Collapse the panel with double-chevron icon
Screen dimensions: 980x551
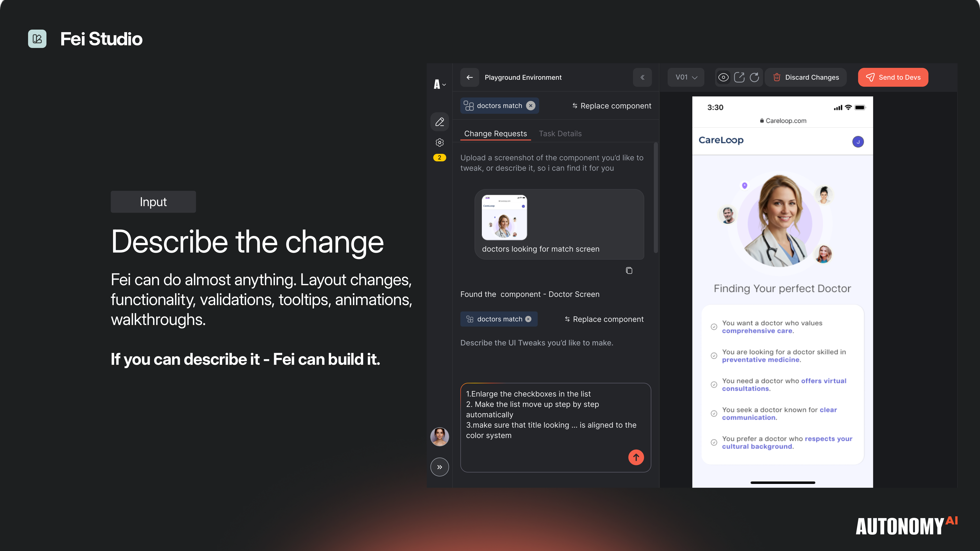pyautogui.click(x=642, y=77)
